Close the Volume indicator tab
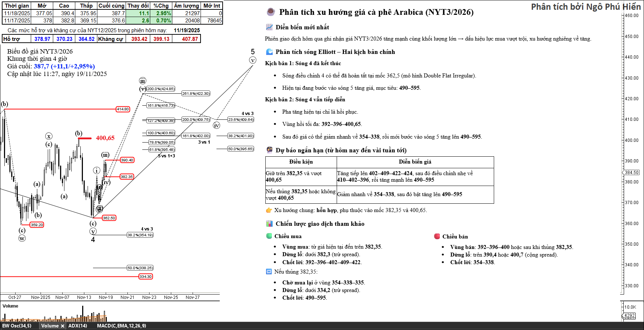Image resolution: width=644 pixels, height=330 pixels. (x=62, y=326)
